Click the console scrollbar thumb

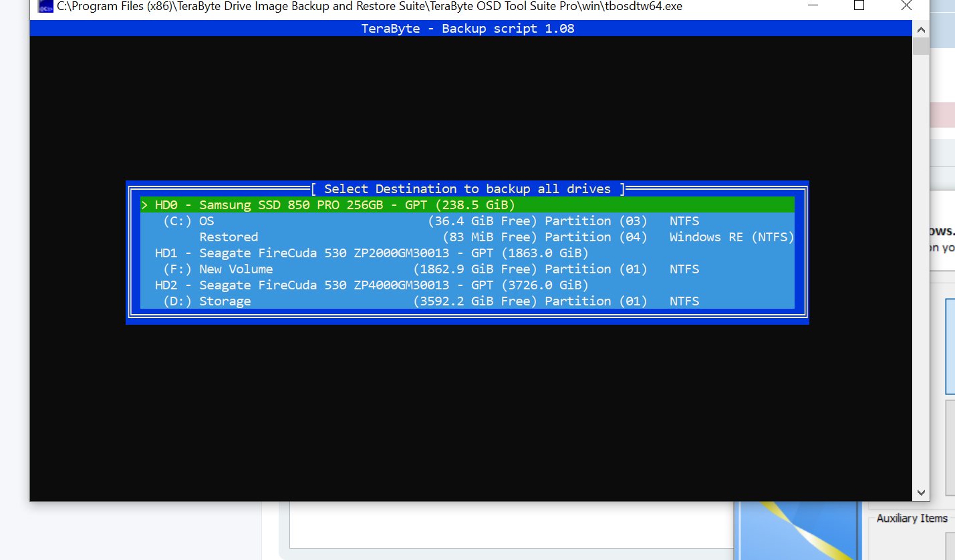pos(921,46)
